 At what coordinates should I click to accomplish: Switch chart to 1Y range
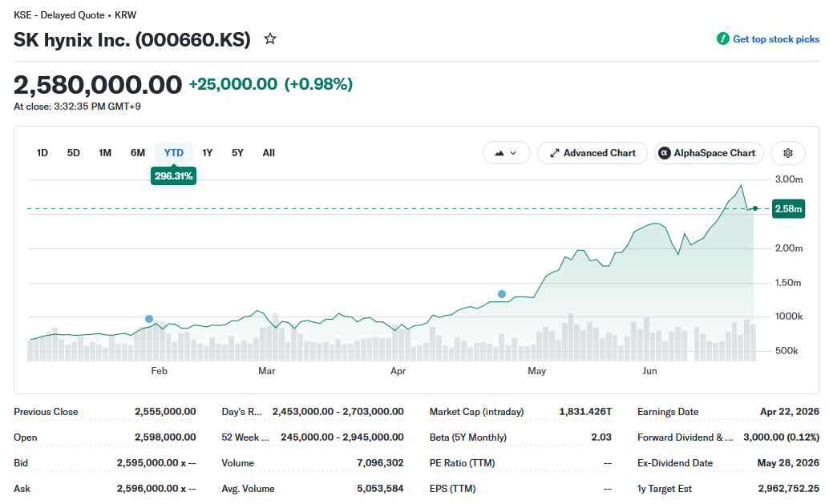(207, 153)
